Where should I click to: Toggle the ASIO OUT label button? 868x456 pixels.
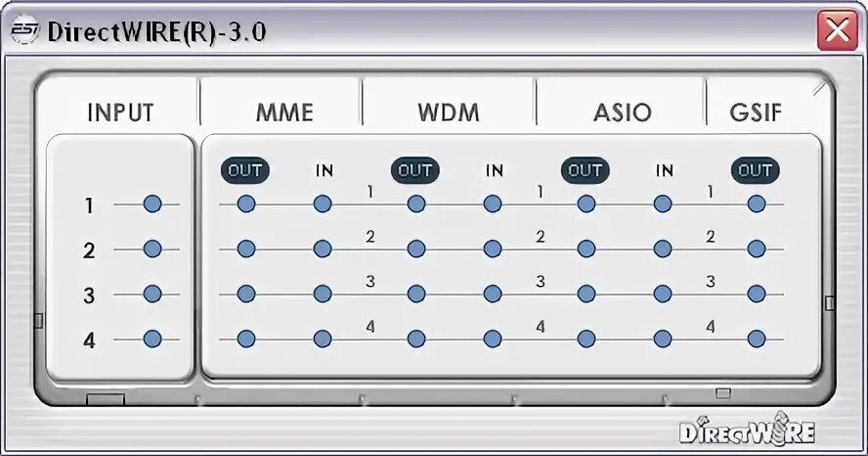click(x=586, y=170)
